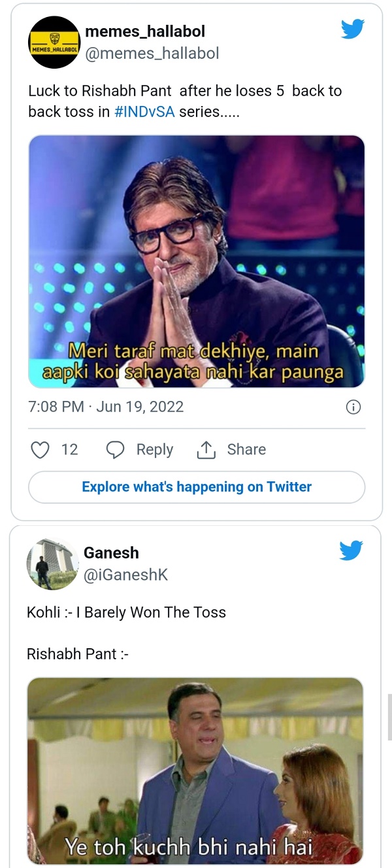Click the Share upload icon
392x868 pixels.
pyautogui.click(x=207, y=449)
